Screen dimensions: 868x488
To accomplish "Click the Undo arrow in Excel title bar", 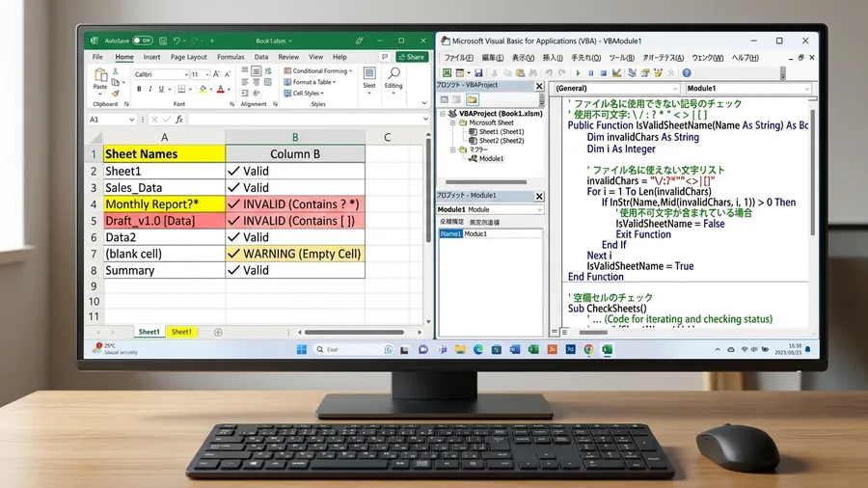I will (176, 41).
